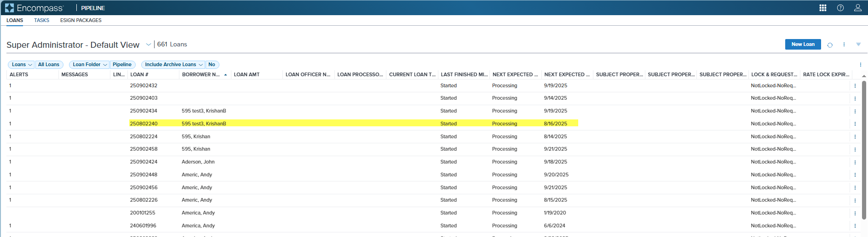The width and height of the screenshot is (868, 237).
Task: Open row actions menu for loan 250902432
Action: point(855,86)
